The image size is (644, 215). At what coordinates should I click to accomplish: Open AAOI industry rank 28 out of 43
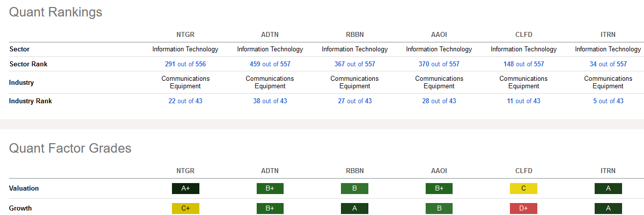pyautogui.click(x=439, y=101)
